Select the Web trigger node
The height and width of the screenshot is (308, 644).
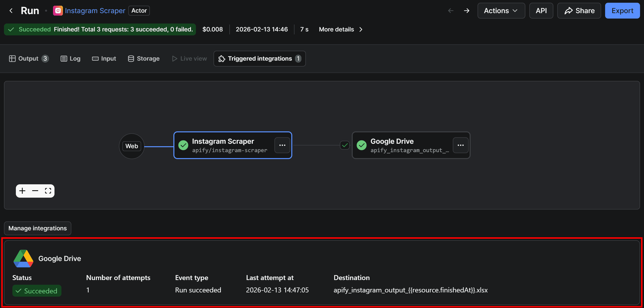(x=131, y=146)
